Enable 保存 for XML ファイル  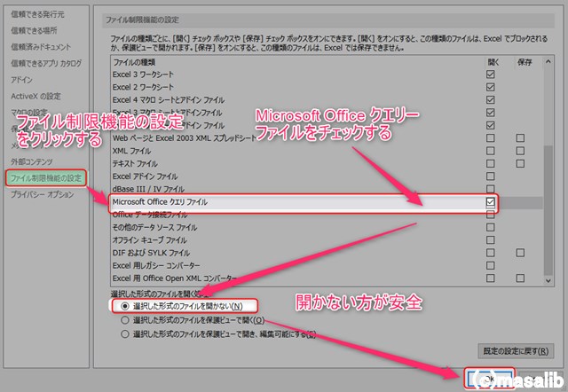[520, 151]
